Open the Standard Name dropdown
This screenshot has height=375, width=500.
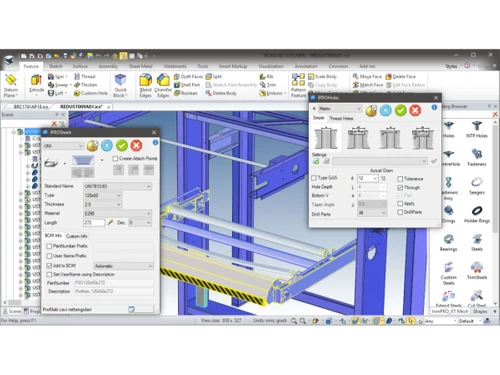[117, 186]
